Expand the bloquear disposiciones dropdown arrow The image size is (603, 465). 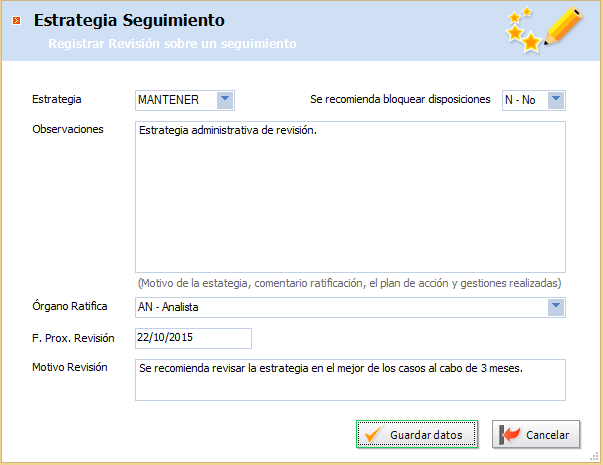[x=556, y=100]
